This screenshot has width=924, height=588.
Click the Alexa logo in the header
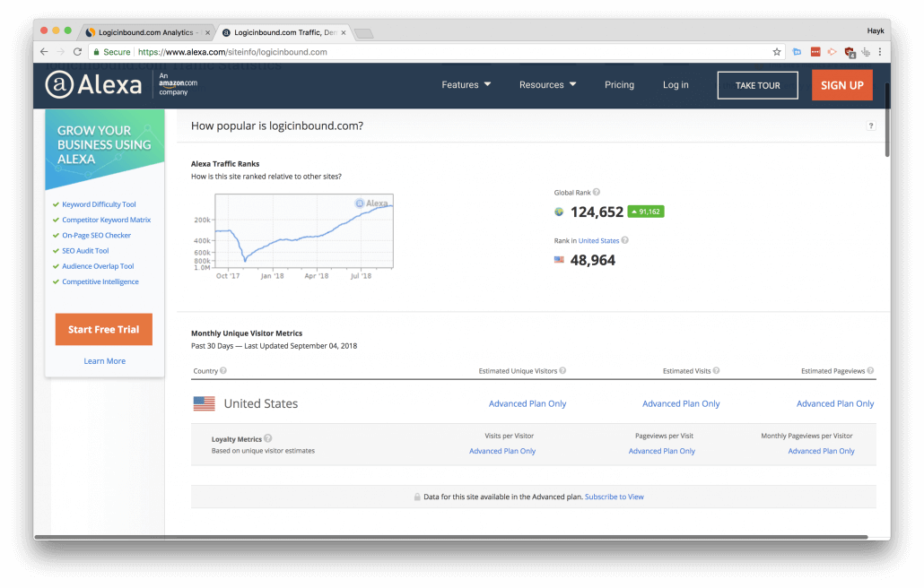pyautogui.click(x=94, y=85)
